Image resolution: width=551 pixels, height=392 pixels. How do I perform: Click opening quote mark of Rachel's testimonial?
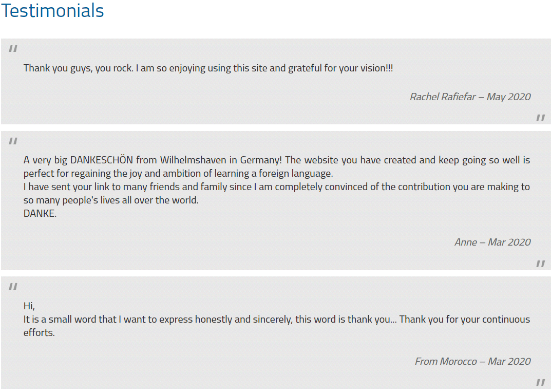13,48
